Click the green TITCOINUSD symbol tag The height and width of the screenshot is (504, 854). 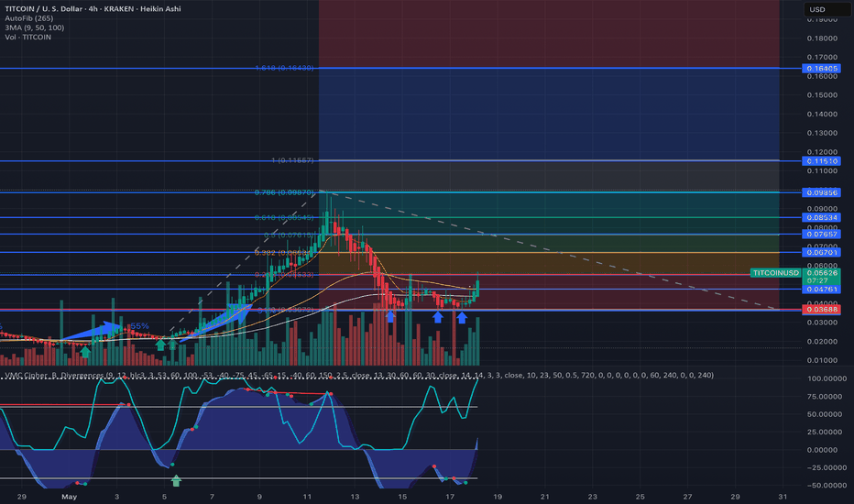point(775,273)
